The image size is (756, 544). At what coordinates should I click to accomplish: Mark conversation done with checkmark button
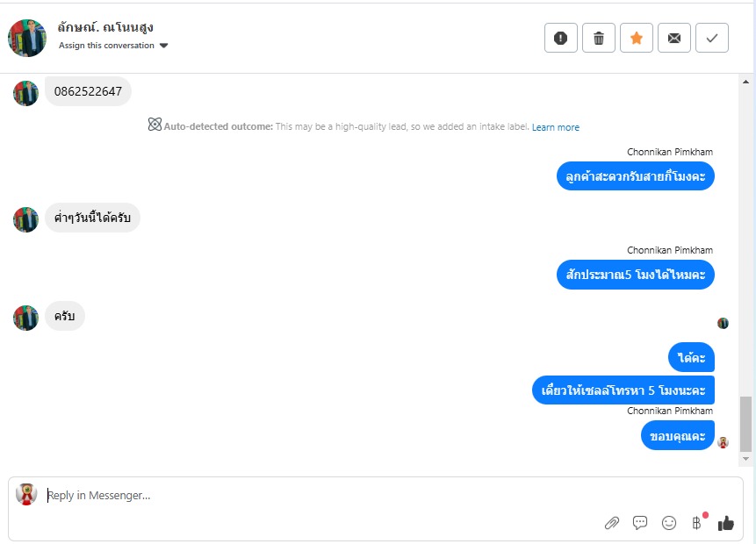[x=712, y=38]
